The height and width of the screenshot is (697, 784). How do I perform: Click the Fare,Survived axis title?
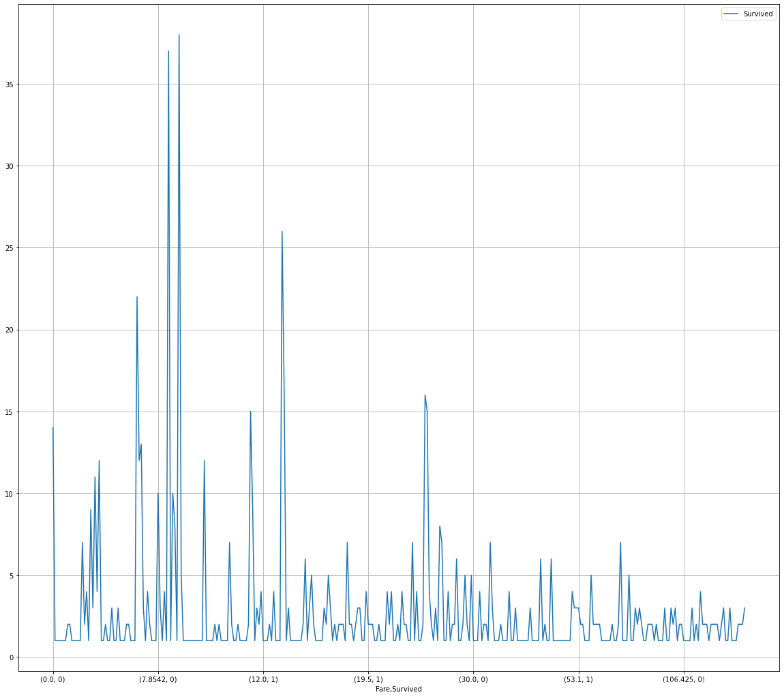[399, 689]
